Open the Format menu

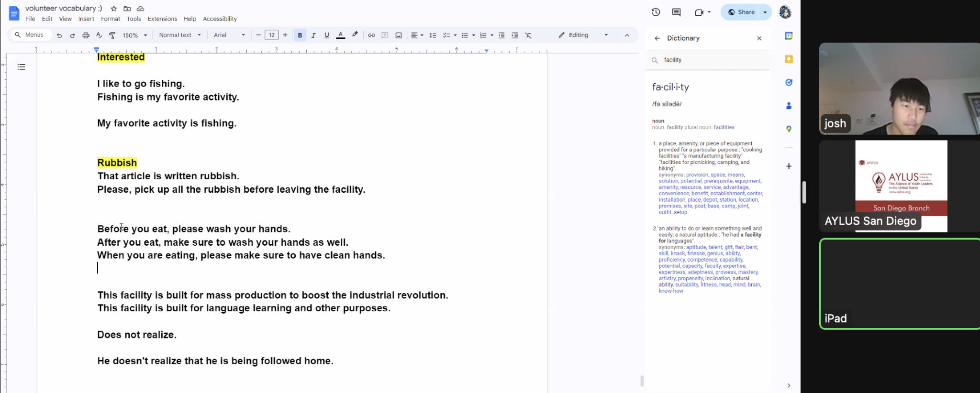[111, 19]
